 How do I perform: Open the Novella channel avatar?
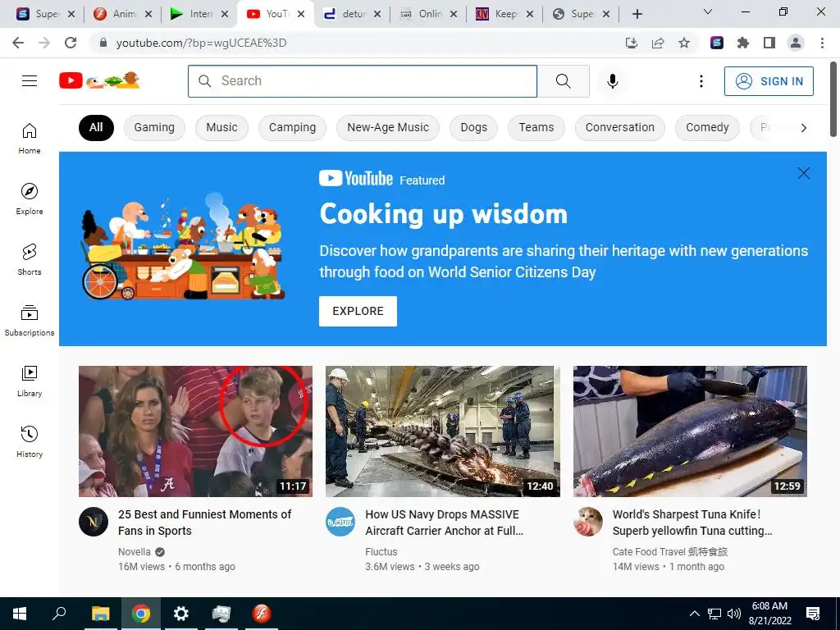click(94, 522)
